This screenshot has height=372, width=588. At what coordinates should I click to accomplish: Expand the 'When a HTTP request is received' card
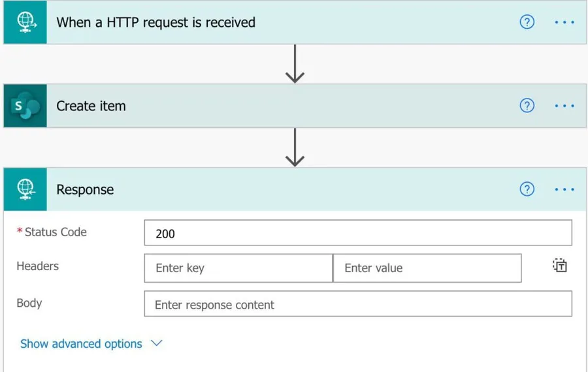261,22
